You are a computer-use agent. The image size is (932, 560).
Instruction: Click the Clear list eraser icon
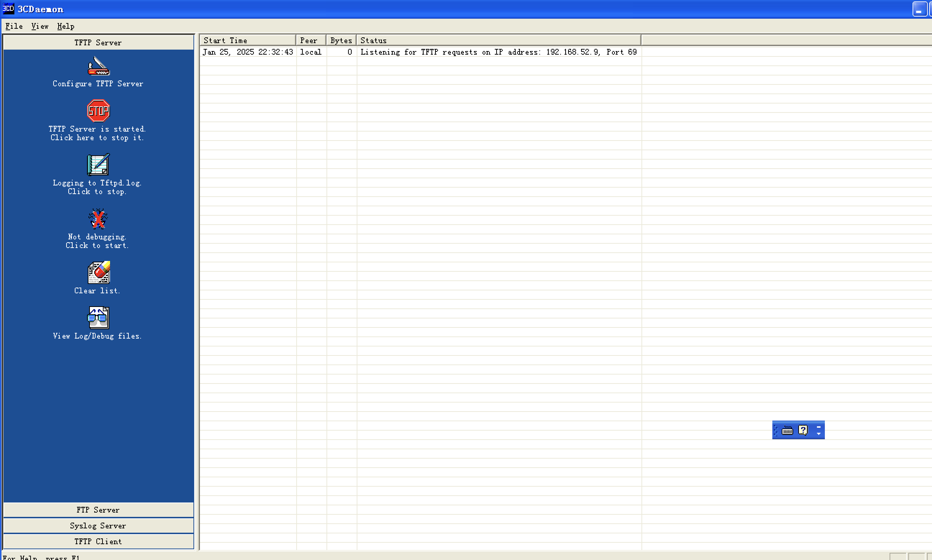pyautogui.click(x=99, y=272)
